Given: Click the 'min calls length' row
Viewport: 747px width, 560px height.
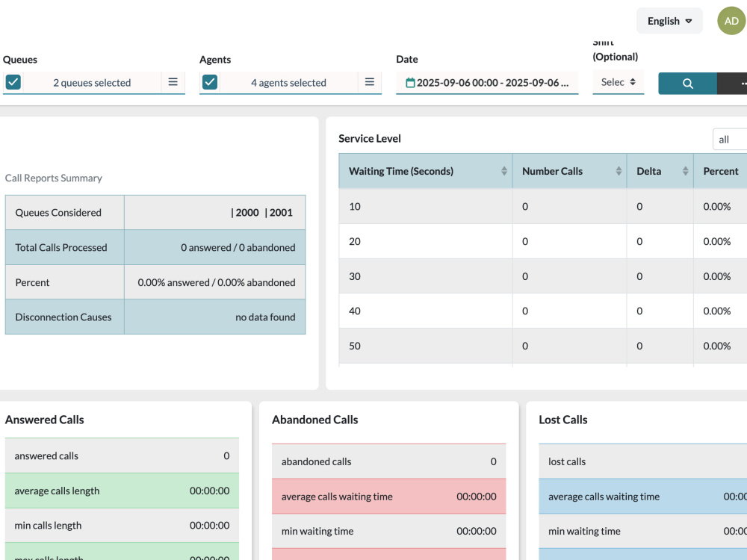Looking at the screenshot, I should [x=122, y=525].
